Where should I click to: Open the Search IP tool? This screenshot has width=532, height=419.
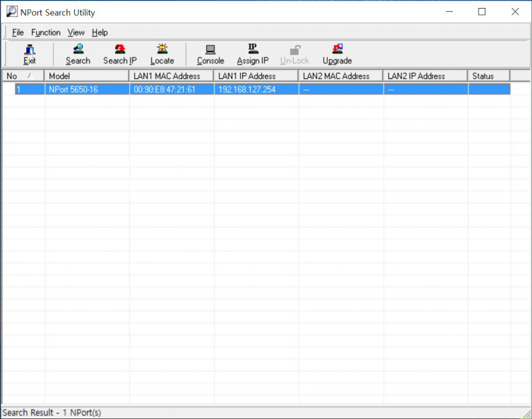point(120,55)
